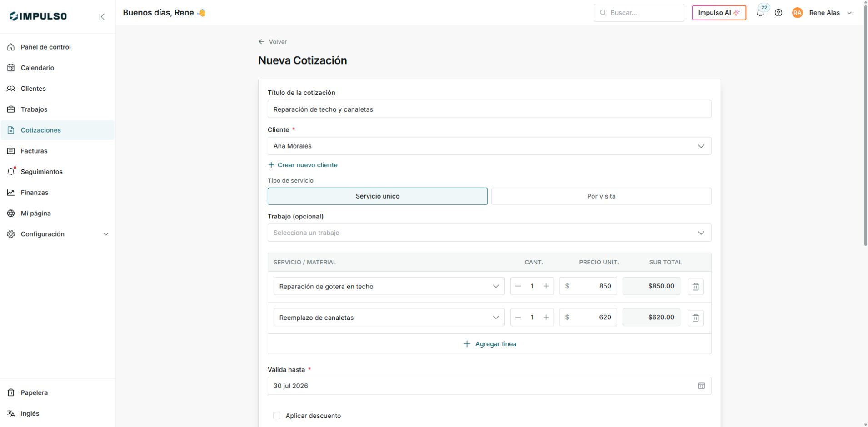868x427 pixels.
Task: Click Agregar línea to add a row
Action: coord(489,344)
